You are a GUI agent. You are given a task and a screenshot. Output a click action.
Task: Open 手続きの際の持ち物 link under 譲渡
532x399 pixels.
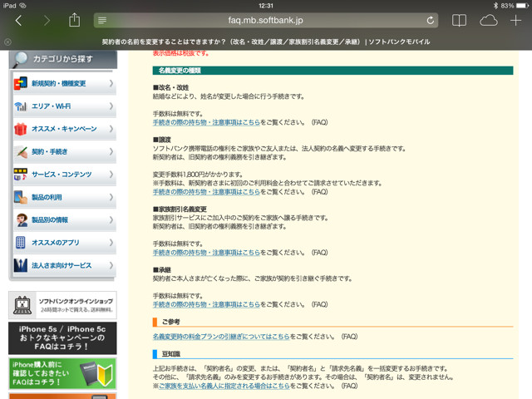click(x=206, y=192)
